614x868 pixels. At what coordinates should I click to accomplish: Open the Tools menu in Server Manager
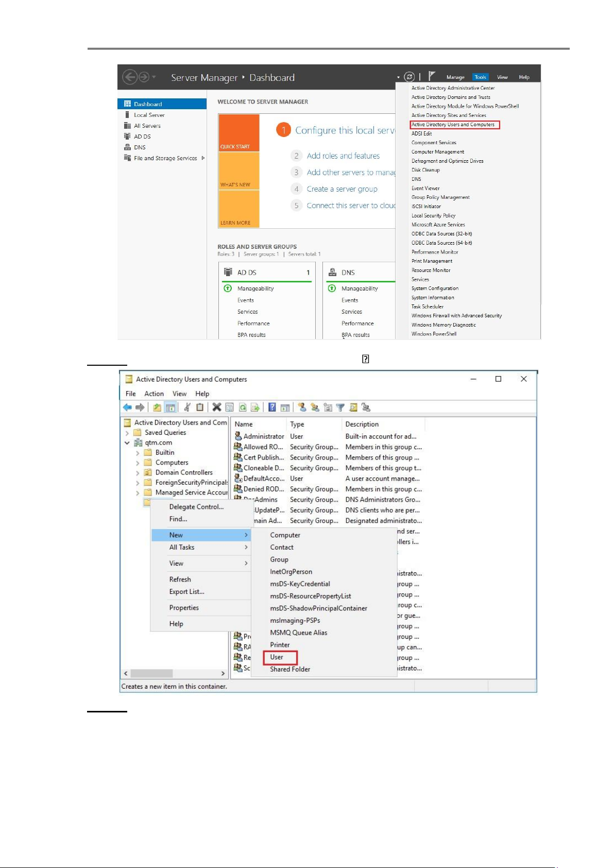(x=481, y=77)
